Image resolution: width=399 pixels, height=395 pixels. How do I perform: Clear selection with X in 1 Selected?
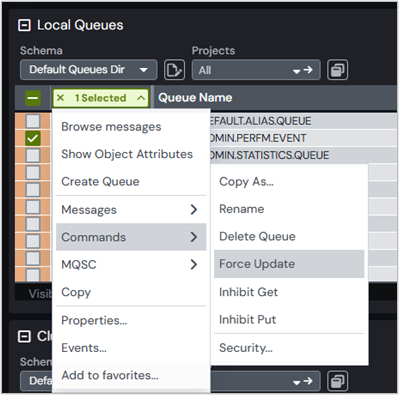tap(60, 98)
